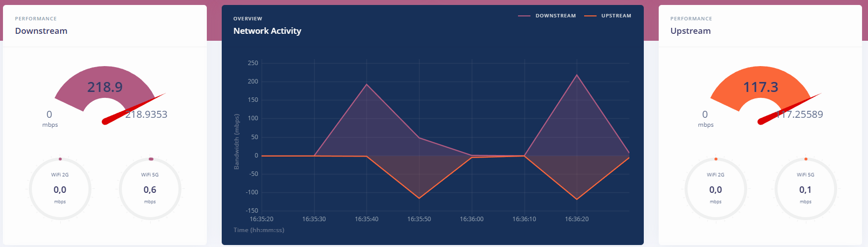Click the 117.25589 max gauge value
This screenshot has width=868, height=247.
tap(800, 114)
